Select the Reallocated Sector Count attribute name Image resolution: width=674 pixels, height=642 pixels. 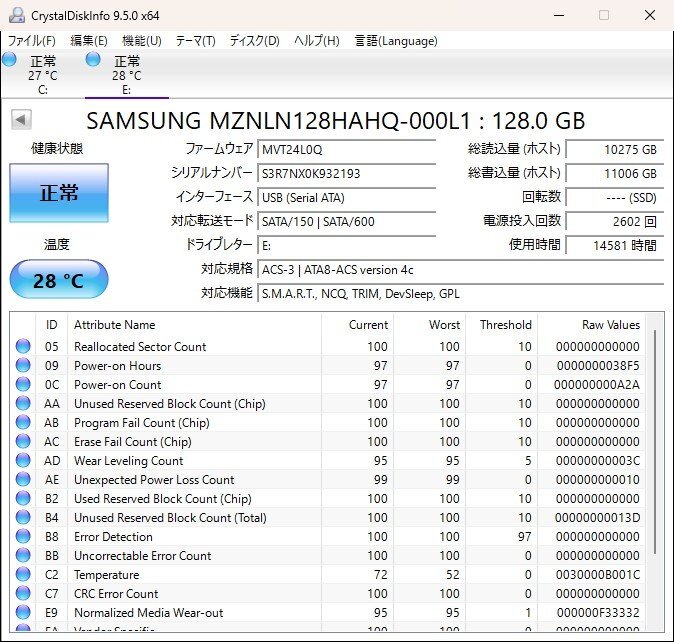[140, 347]
